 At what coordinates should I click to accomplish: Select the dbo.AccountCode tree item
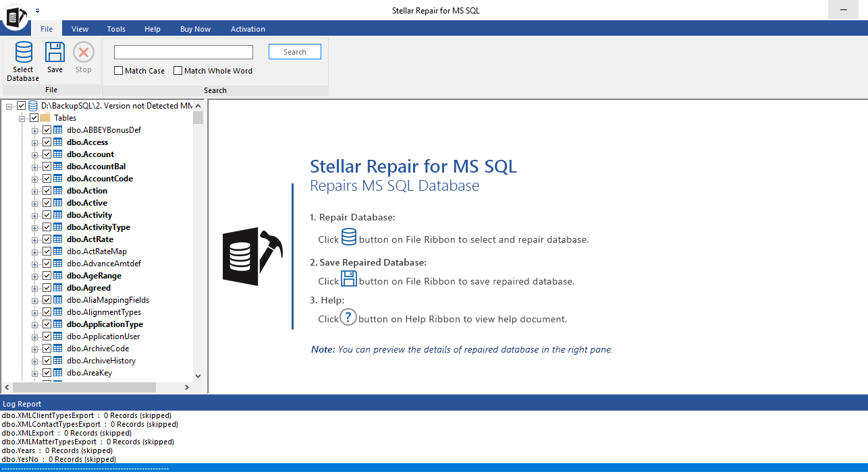click(x=100, y=179)
